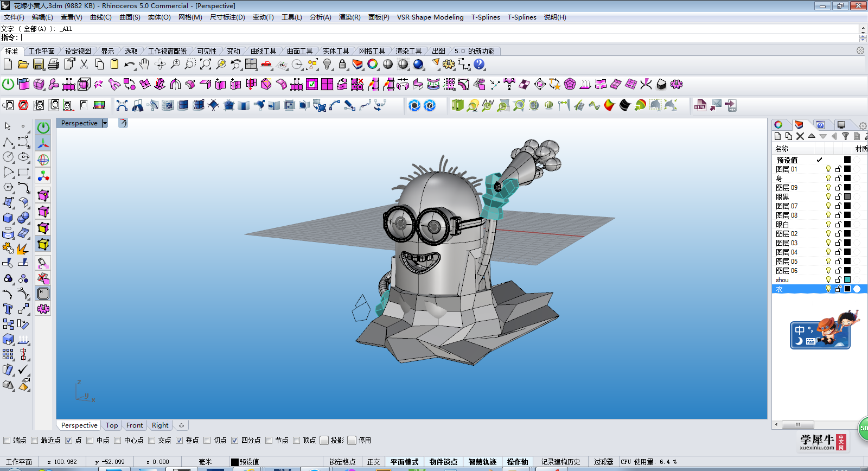The width and height of the screenshot is (868, 471).
Task: Save the model with the floppy disk icon
Action: 38,64
